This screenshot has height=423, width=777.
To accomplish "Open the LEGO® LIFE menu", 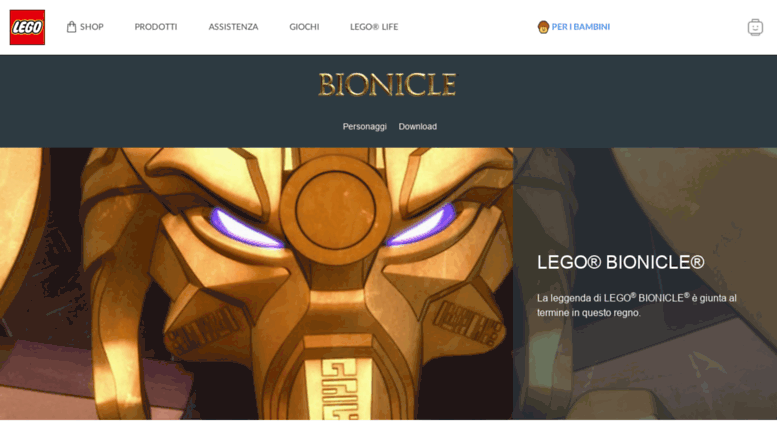I will (374, 27).
